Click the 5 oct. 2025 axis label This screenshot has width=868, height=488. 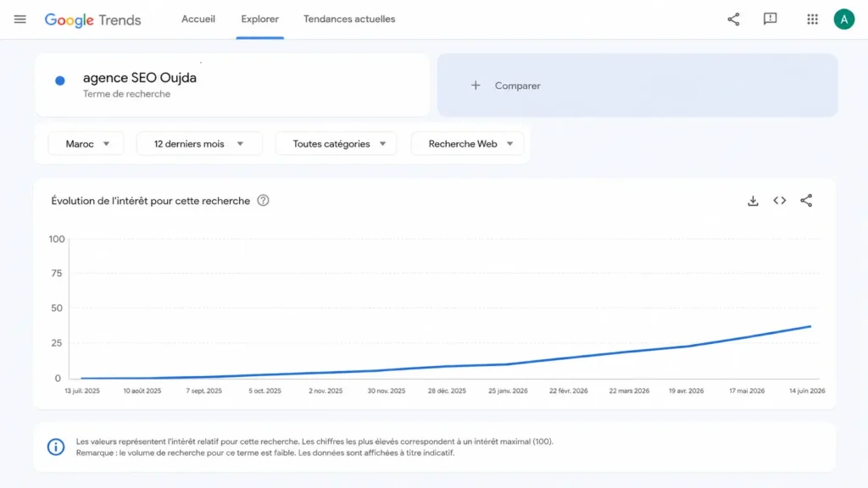click(264, 391)
